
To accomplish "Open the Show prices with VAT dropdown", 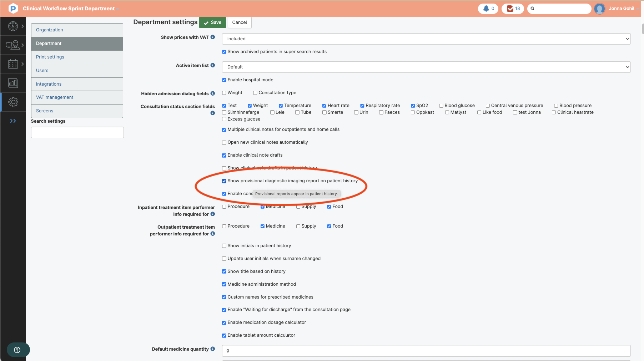I will [426, 39].
